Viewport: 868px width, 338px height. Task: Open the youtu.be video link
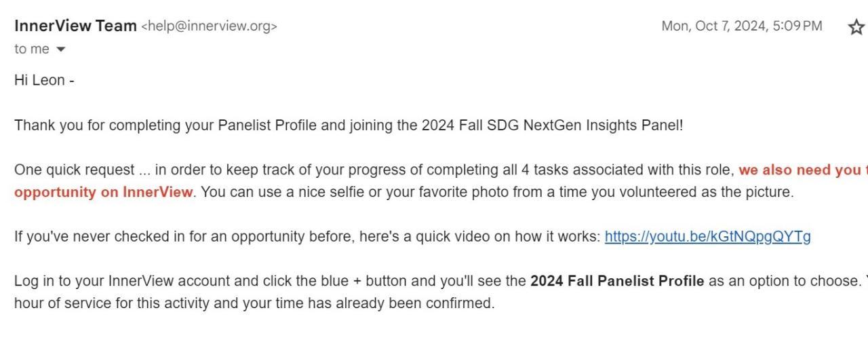707,237
